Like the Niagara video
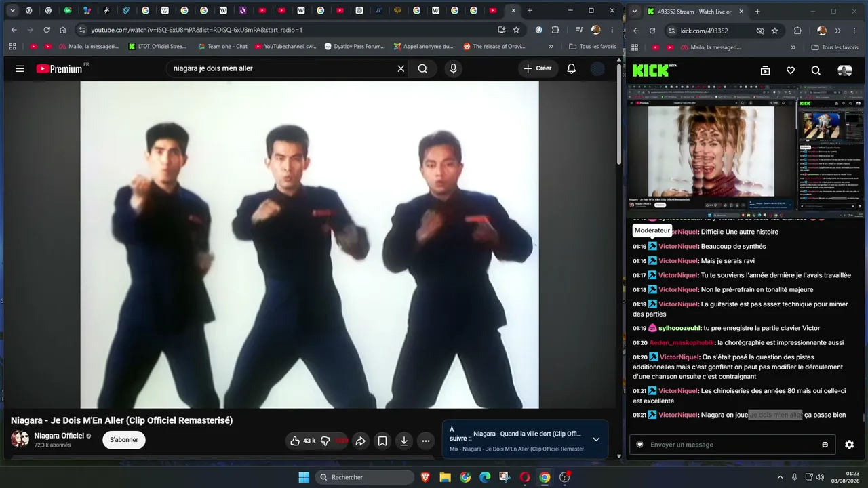The image size is (868, 488). pyautogui.click(x=303, y=441)
